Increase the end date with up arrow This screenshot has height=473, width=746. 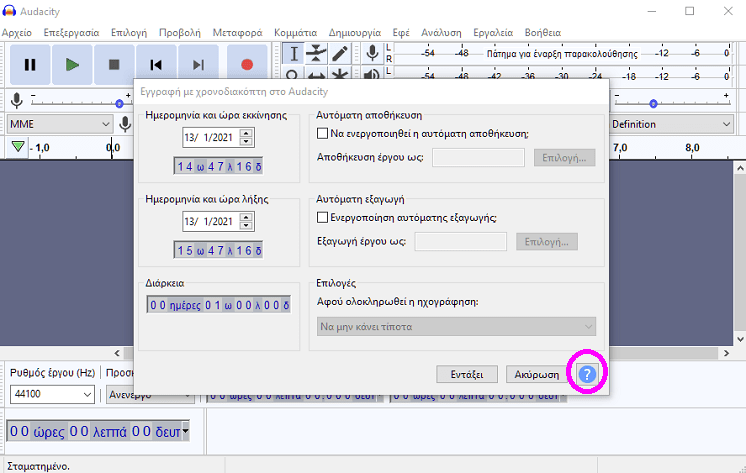point(246,217)
